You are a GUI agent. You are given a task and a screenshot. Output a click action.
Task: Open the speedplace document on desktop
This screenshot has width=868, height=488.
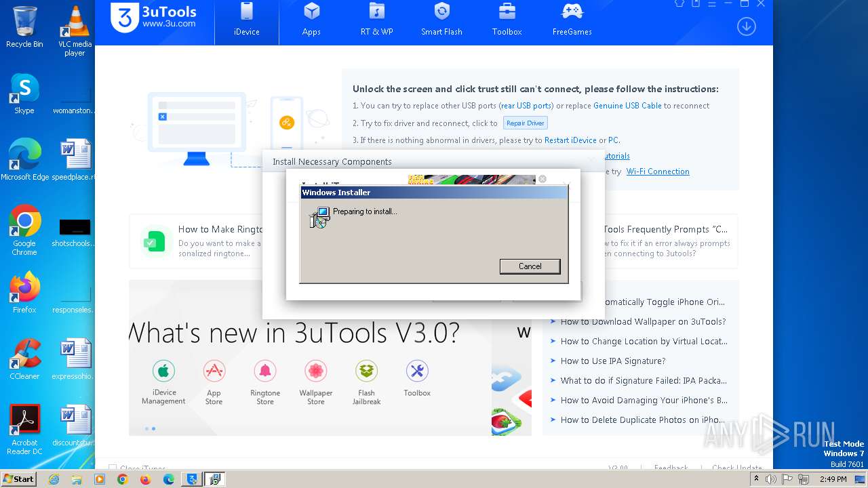click(x=75, y=160)
